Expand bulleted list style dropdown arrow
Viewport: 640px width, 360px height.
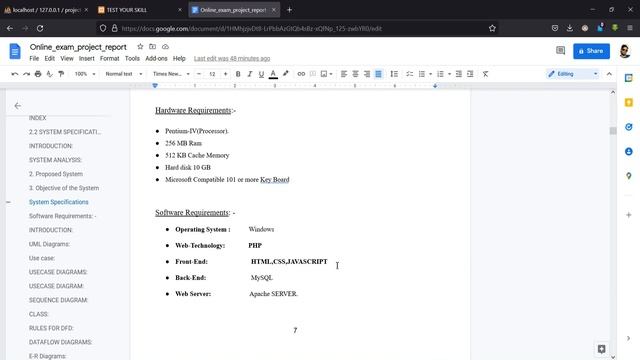click(x=430, y=74)
